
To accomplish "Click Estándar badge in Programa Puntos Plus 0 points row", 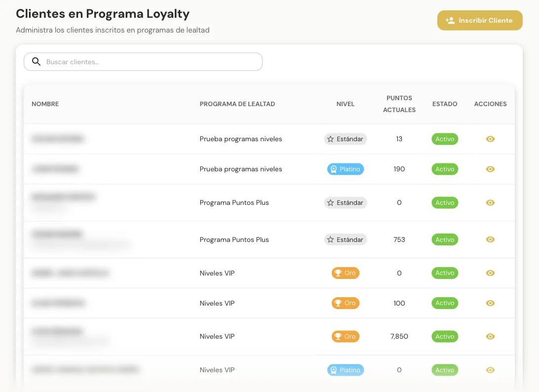I will coord(346,202).
